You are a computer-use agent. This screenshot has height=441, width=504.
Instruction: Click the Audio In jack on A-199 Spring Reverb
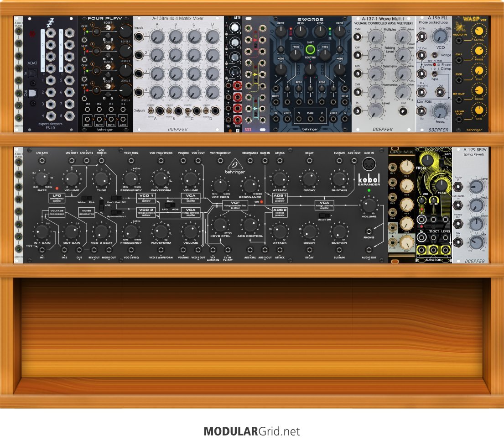[458, 186]
